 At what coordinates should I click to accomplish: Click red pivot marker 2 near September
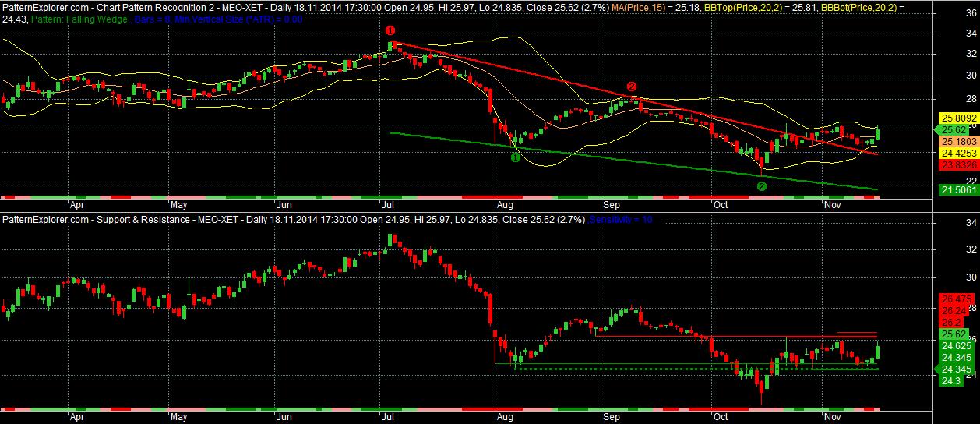click(632, 87)
